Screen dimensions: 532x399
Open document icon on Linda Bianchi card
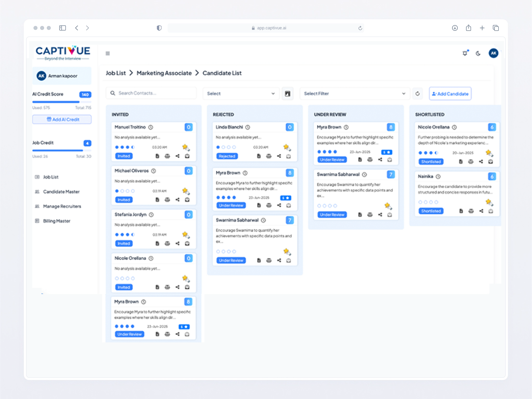coord(259,156)
